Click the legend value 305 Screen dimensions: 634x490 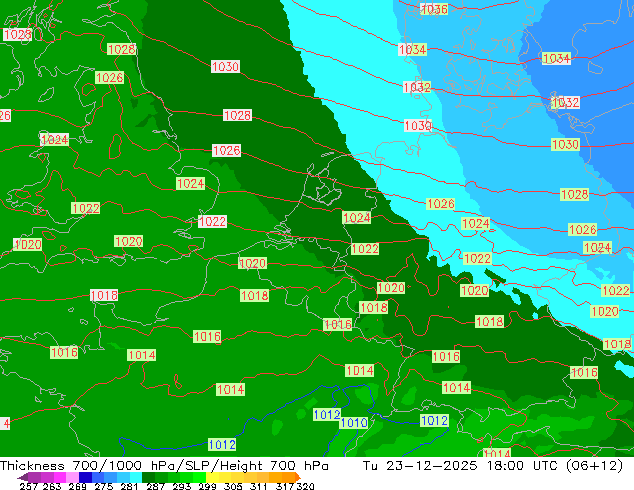pos(232,486)
